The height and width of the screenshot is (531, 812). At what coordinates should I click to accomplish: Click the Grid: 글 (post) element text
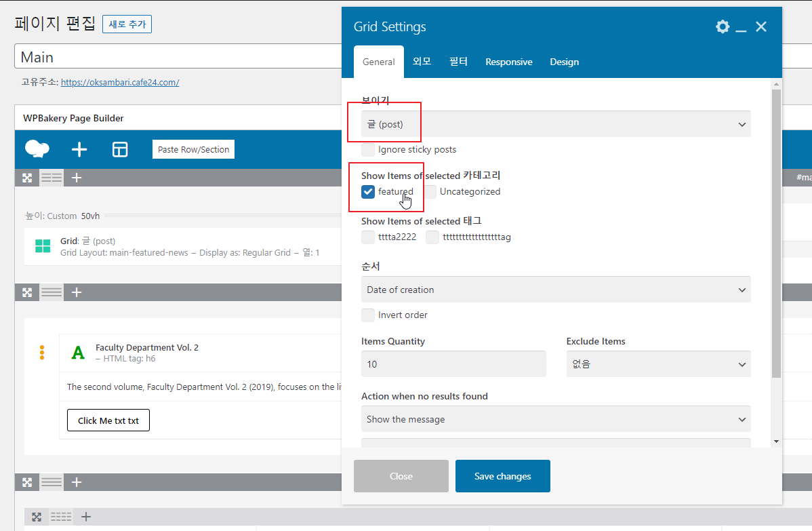(x=87, y=241)
